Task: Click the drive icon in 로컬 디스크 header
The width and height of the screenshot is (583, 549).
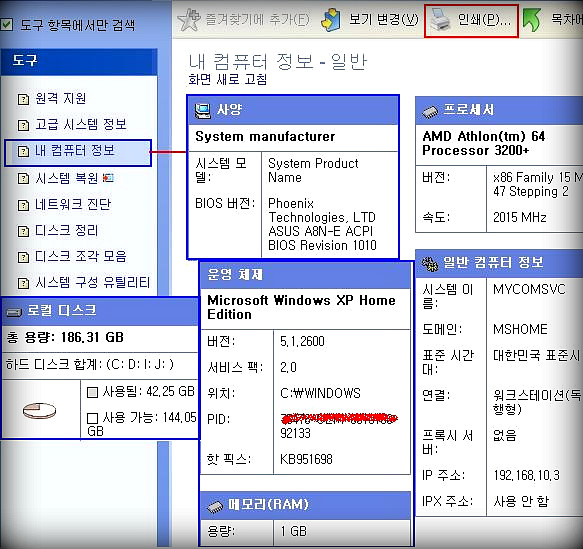Action: [14, 312]
